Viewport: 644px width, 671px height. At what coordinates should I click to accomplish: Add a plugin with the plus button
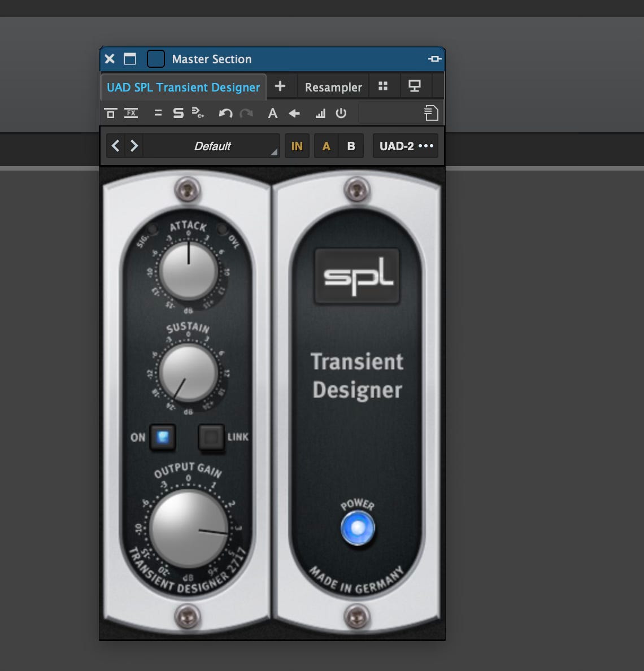click(280, 86)
